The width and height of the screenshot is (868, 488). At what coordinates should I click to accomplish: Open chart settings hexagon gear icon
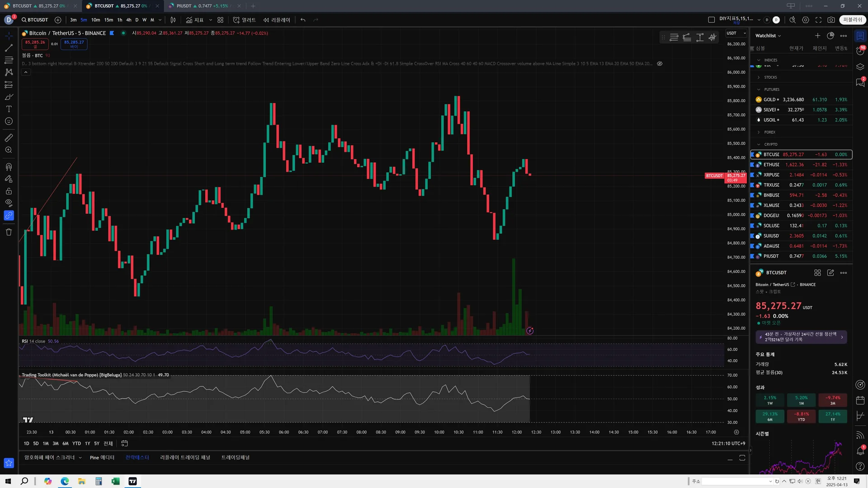[806, 20]
